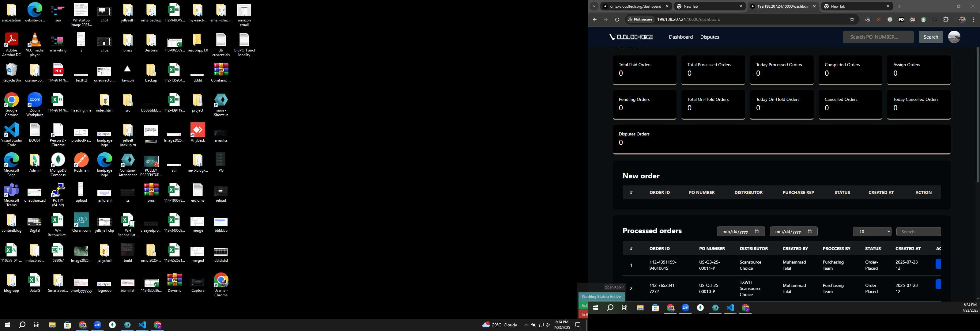Screen dimensions: 980x331
Task: Select the MongoDB Compass desktop icon
Action: click(58, 165)
